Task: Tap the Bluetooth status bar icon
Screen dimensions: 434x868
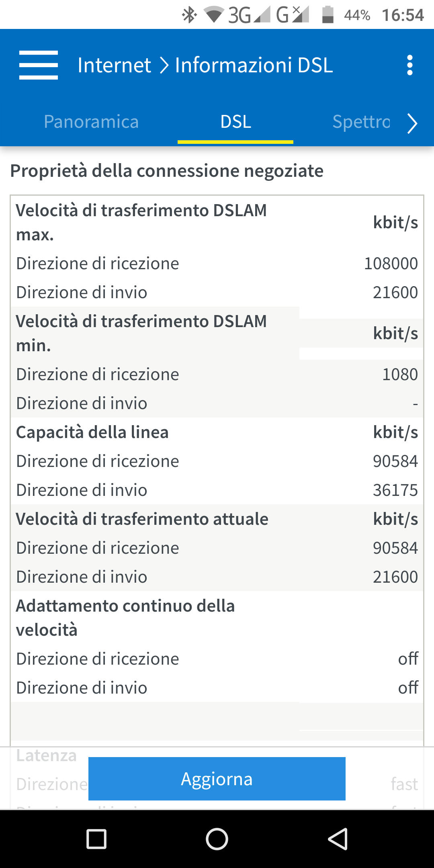Action: (189, 15)
